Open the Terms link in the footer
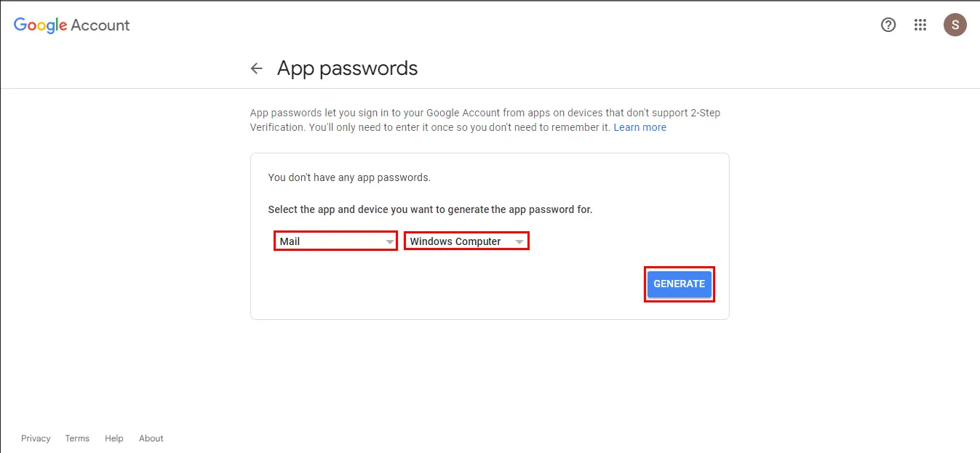 (77, 438)
